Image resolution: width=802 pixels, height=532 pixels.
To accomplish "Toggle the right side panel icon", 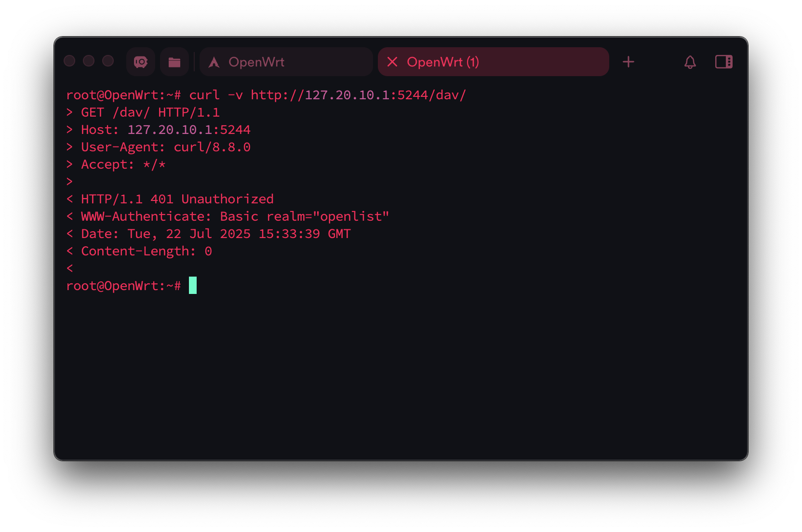I will click(x=723, y=62).
